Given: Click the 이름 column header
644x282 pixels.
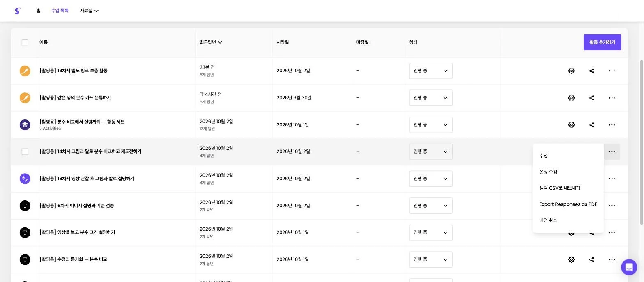Looking at the screenshot, I should tap(44, 42).
